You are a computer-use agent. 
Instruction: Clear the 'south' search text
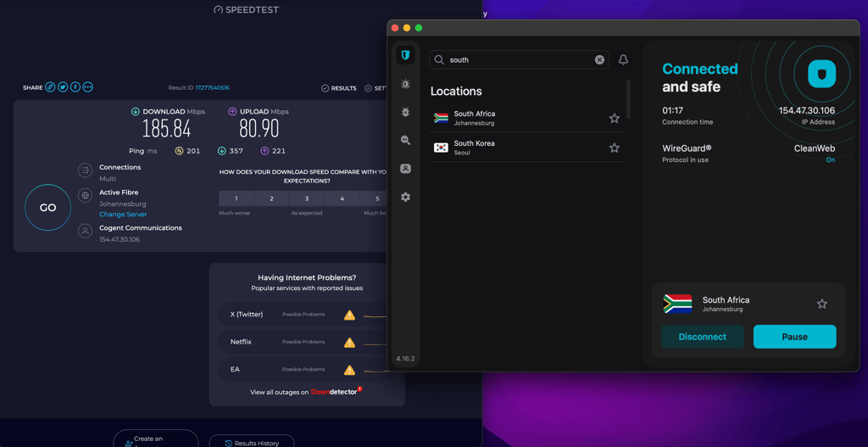click(599, 60)
